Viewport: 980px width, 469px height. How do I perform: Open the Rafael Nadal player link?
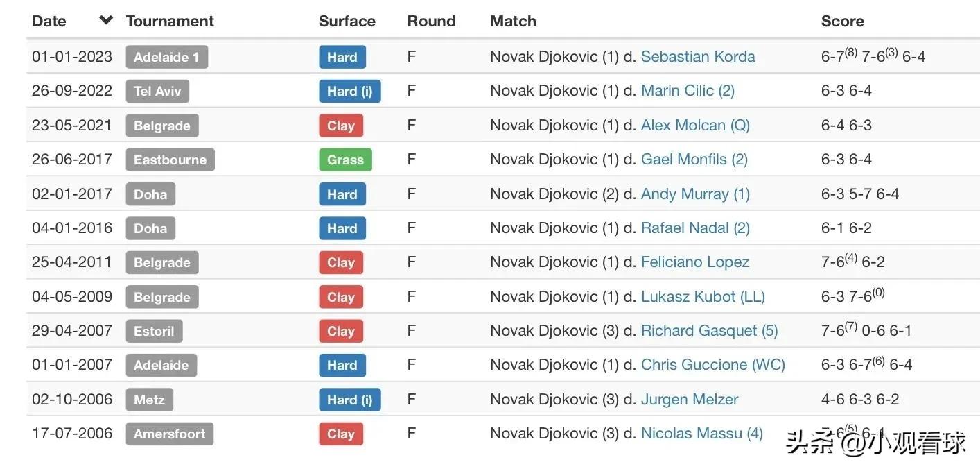(695, 228)
